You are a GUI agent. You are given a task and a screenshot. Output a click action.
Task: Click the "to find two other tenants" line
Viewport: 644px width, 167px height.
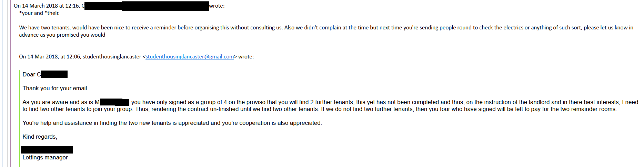click(320, 109)
